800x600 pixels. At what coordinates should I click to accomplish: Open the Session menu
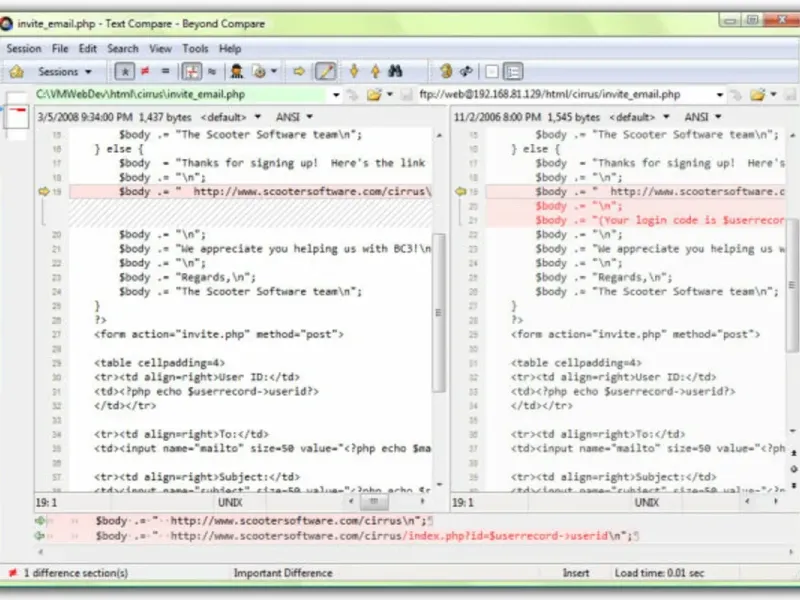(x=23, y=48)
